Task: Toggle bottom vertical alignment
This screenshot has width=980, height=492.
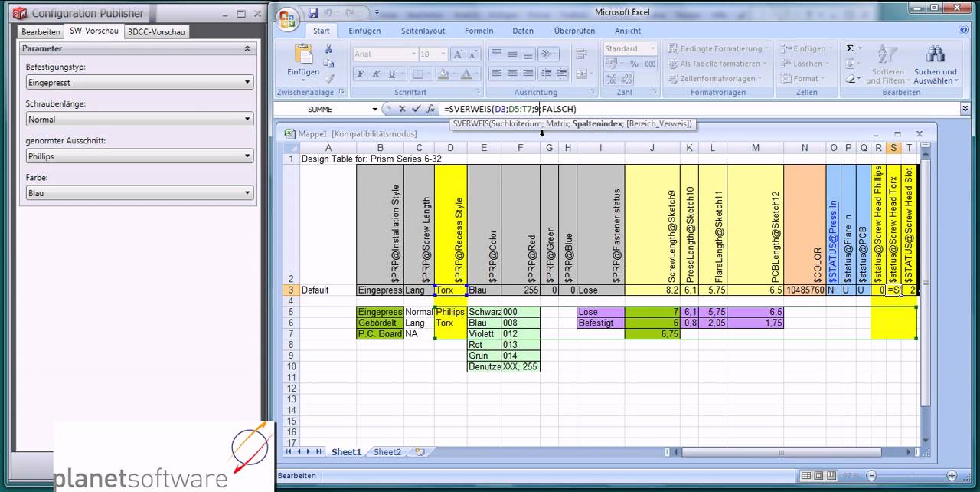Action: click(x=527, y=54)
